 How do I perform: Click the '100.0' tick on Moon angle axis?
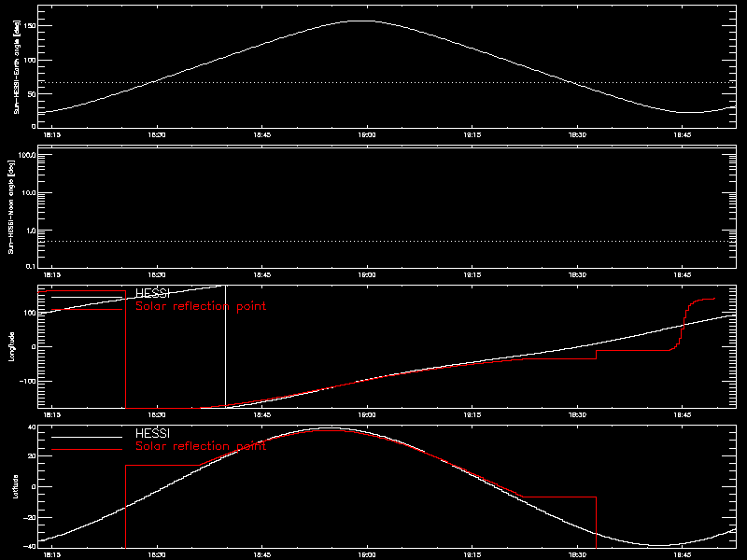(x=27, y=156)
